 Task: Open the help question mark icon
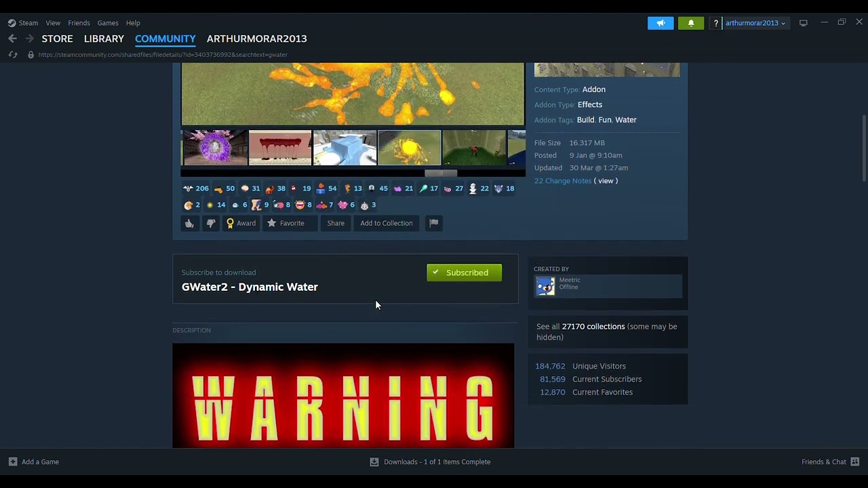point(715,23)
